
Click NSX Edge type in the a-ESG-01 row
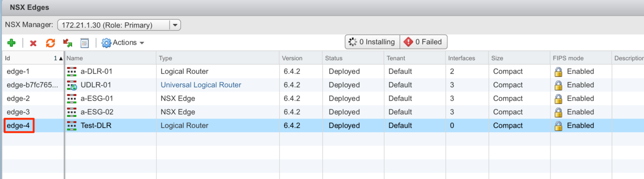(178, 98)
